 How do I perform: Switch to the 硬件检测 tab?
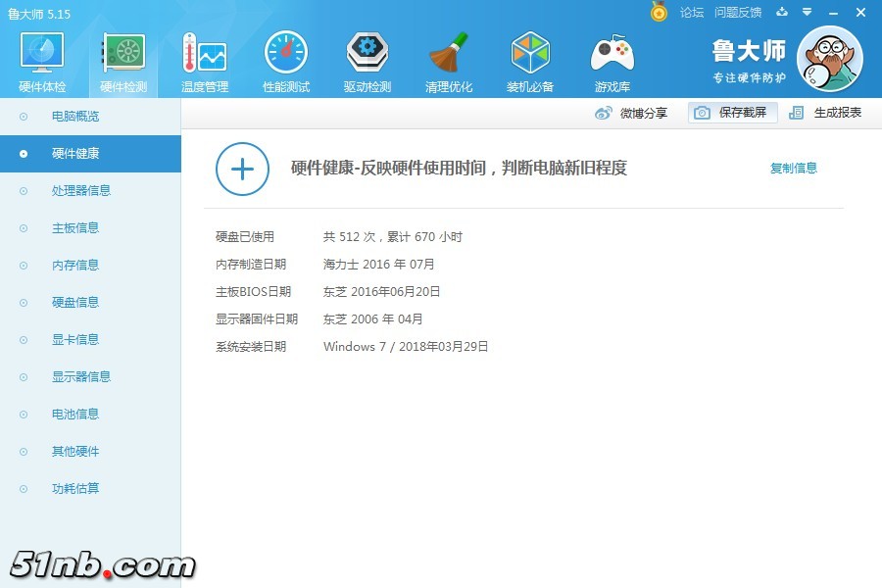(122, 59)
